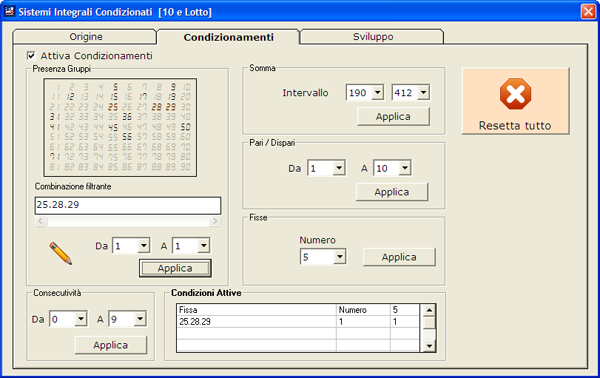Toggle number 50 in the number grid
The width and height of the screenshot is (600, 378).
[x=186, y=127]
